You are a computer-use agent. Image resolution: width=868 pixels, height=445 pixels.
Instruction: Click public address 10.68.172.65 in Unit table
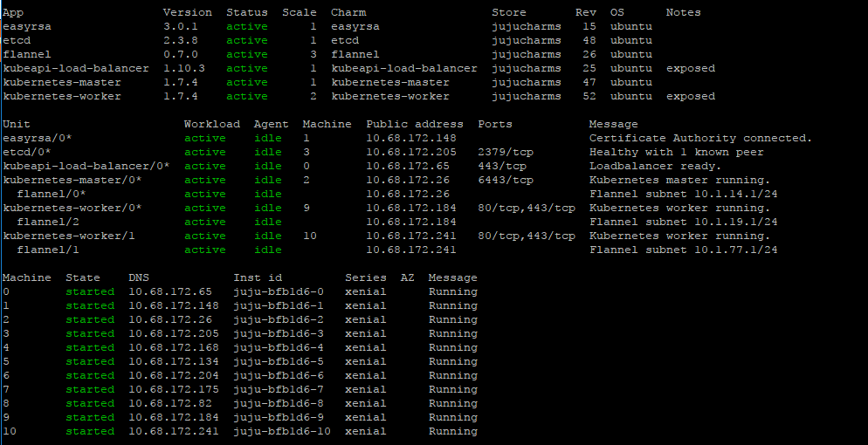tap(408, 166)
